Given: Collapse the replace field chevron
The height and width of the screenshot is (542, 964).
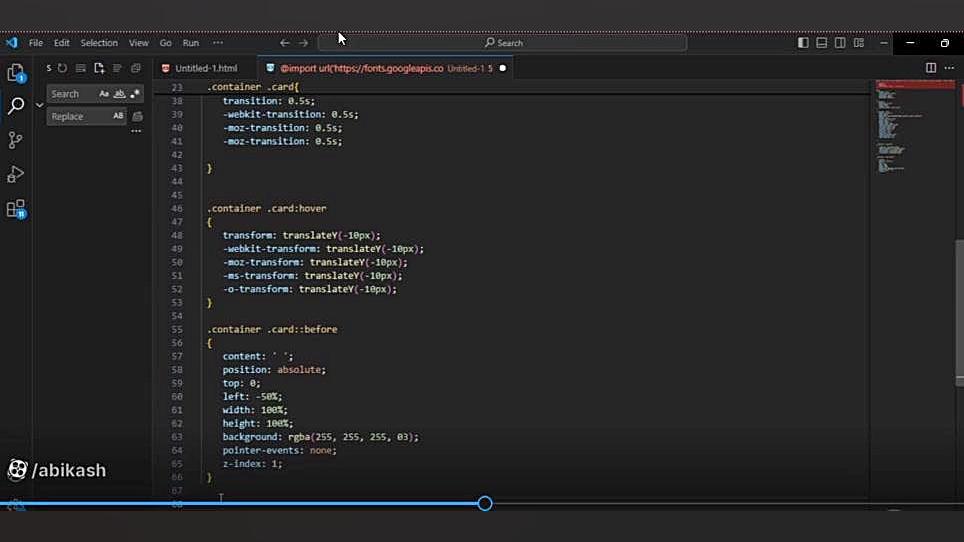Looking at the screenshot, I should tap(39, 105).
